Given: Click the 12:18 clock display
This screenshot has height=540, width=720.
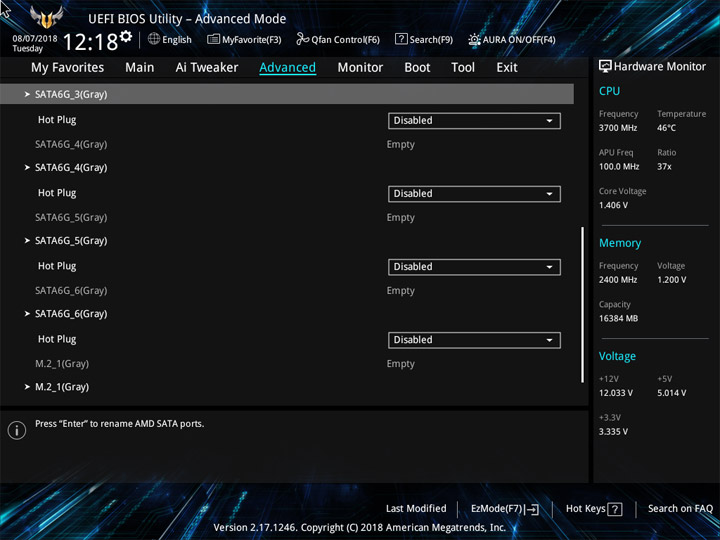Looking at the screenshot, I should tap(90, 42).
